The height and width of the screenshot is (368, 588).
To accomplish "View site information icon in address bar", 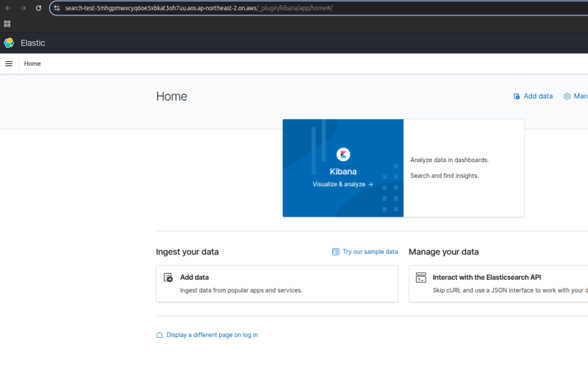I will 57,8.
